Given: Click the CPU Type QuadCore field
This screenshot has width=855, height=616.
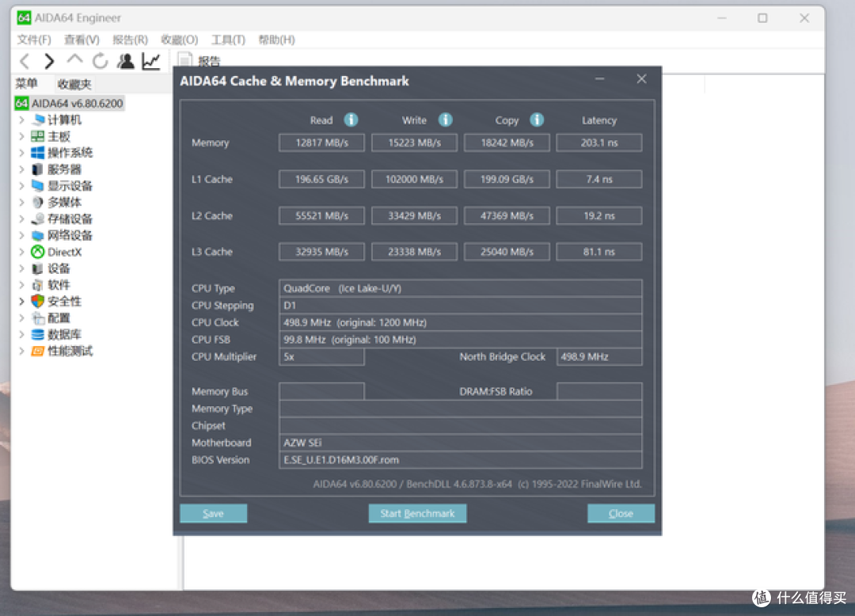Looking at the screenshot, I should [460, 288].
